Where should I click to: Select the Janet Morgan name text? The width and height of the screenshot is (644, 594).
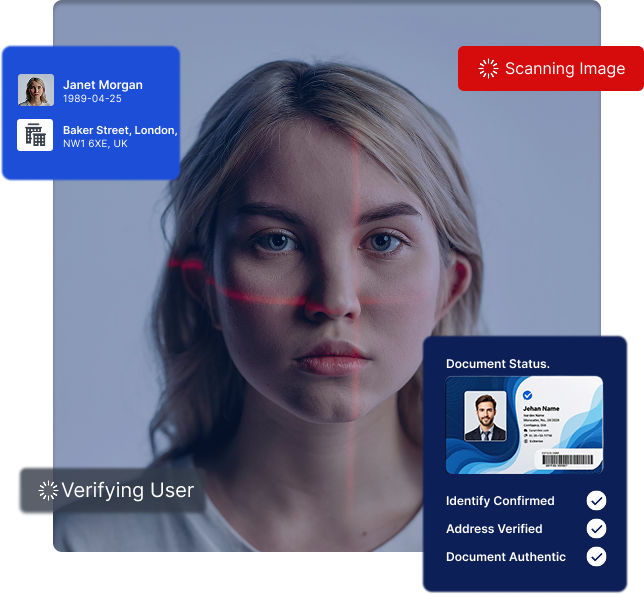(103, 85)
